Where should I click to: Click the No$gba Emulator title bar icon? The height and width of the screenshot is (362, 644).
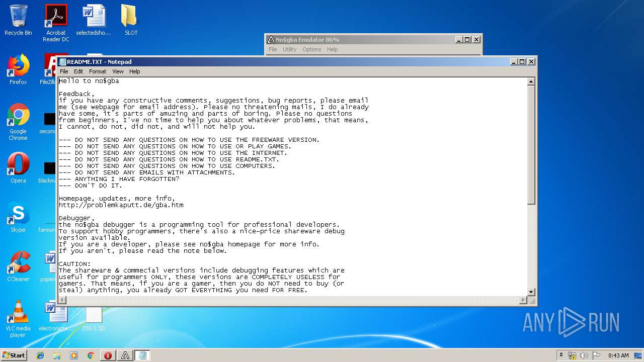271,40
